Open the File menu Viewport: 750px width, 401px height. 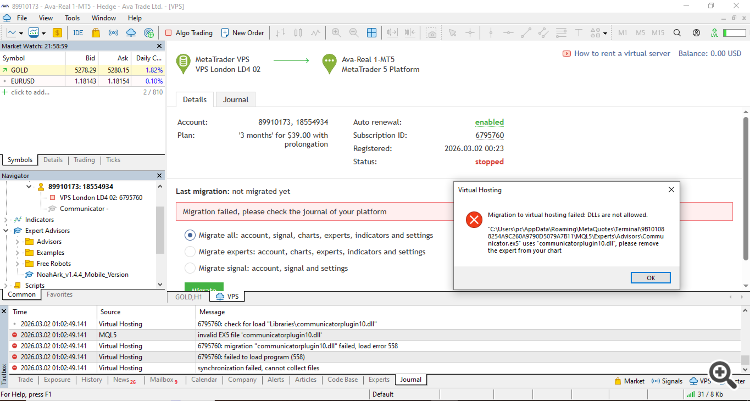(22, 18)
